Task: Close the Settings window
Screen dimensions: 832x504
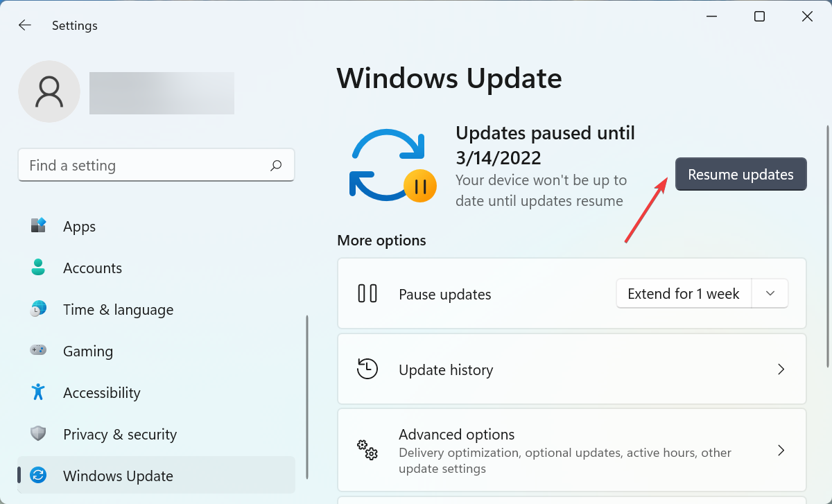Action: coord(807,17)
